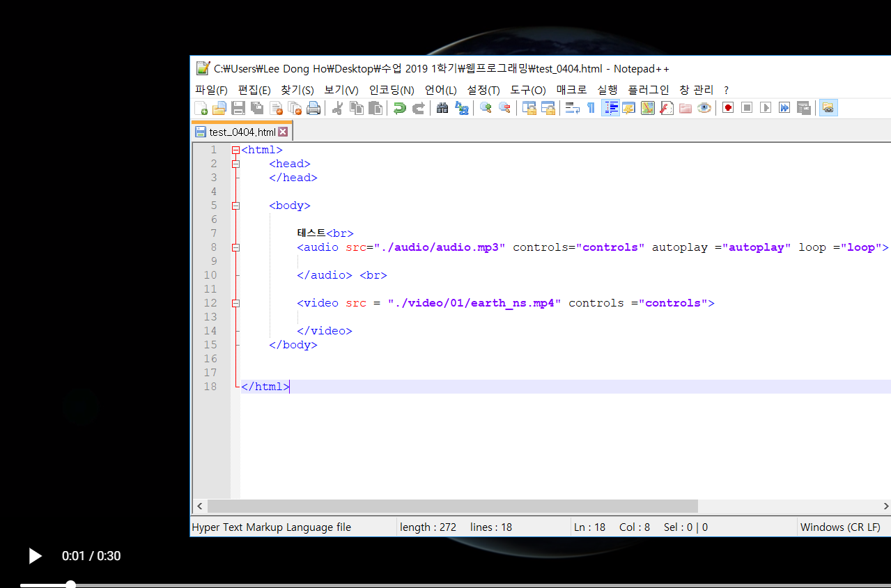Image resolution: width=891 pixels, height=588 pixels.
Task: Collapse the video fold marker on line 12
Action: point(235,303)
